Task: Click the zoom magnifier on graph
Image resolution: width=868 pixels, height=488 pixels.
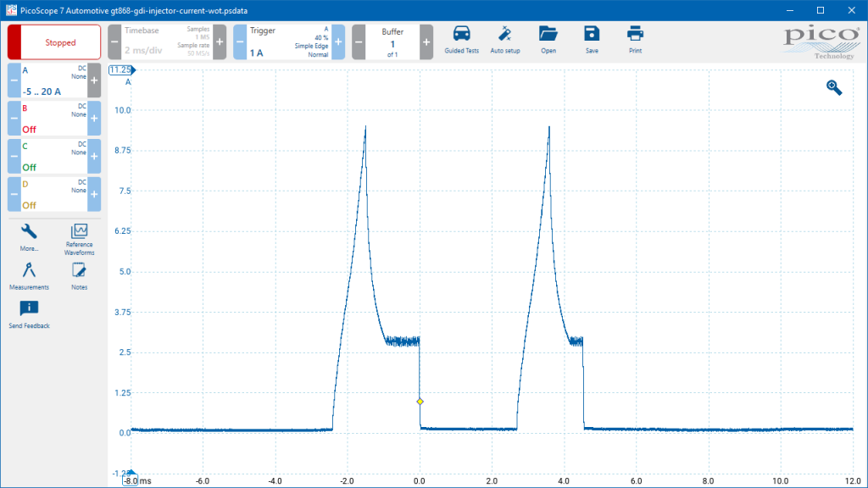Action: pyautogui.click(x=834, y=87)
